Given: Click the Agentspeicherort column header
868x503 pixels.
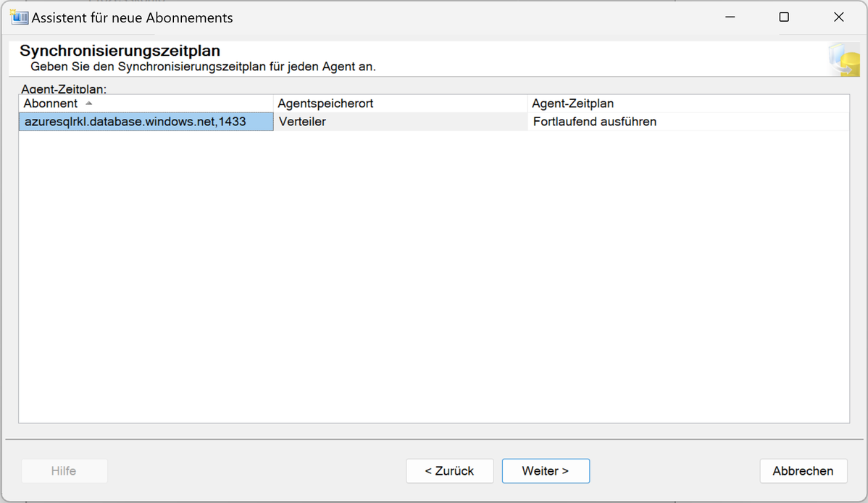Looking at the screenshot, I should click(x=401, y=104).
